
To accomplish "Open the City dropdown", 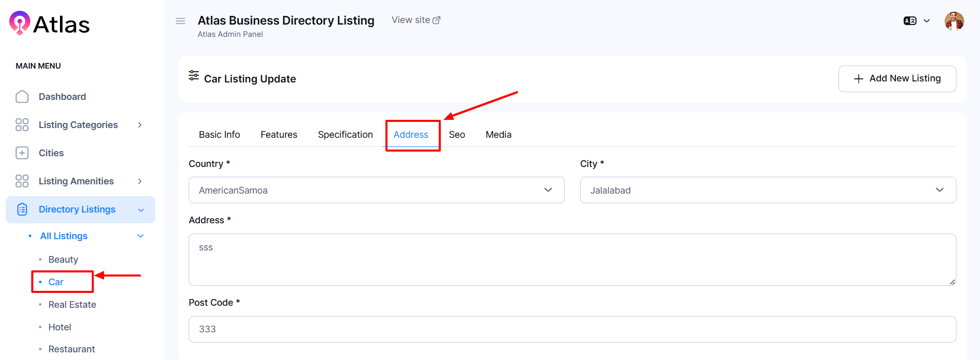I will point(767,190).
